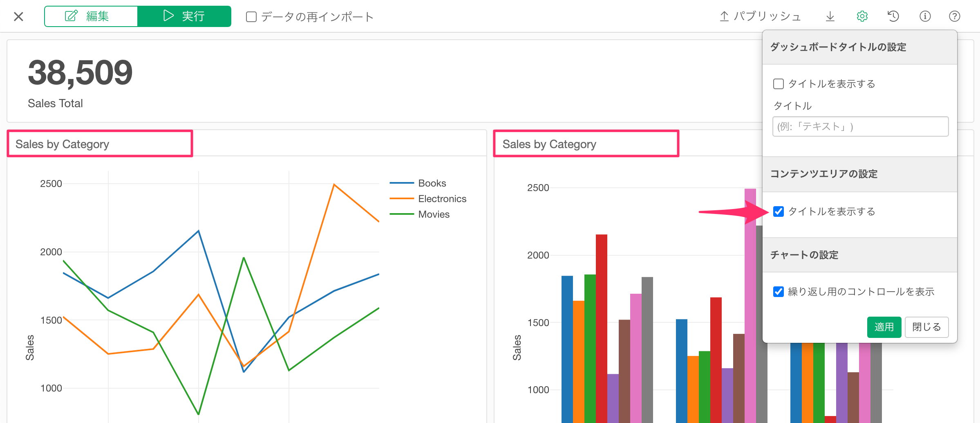The image size is (980, 423).
Task: Check dashboard title タイトルを表示する checkbox
Action: [779, 84]
